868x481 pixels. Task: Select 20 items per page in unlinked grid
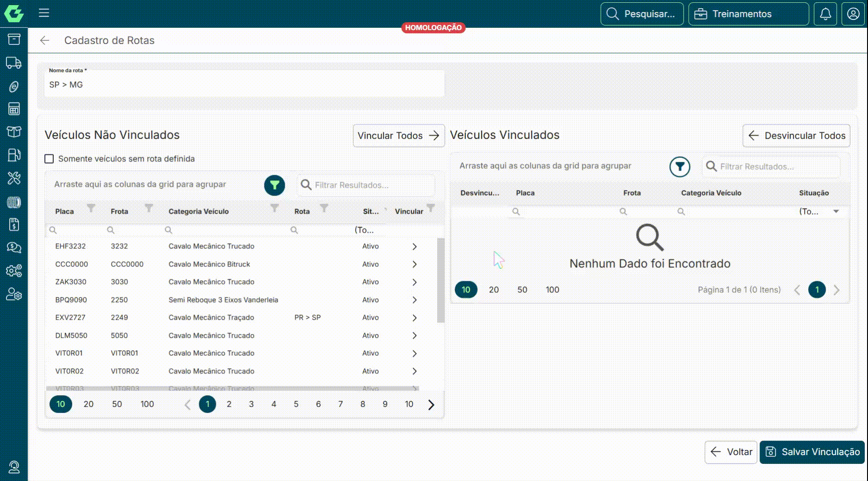coord(88,404)
